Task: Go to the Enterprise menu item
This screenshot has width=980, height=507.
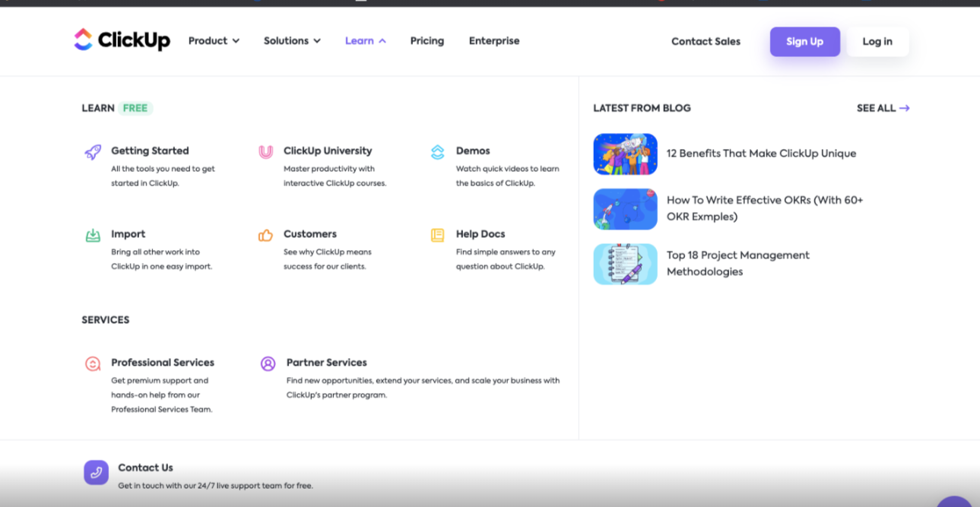Action: tap(494, 41)
